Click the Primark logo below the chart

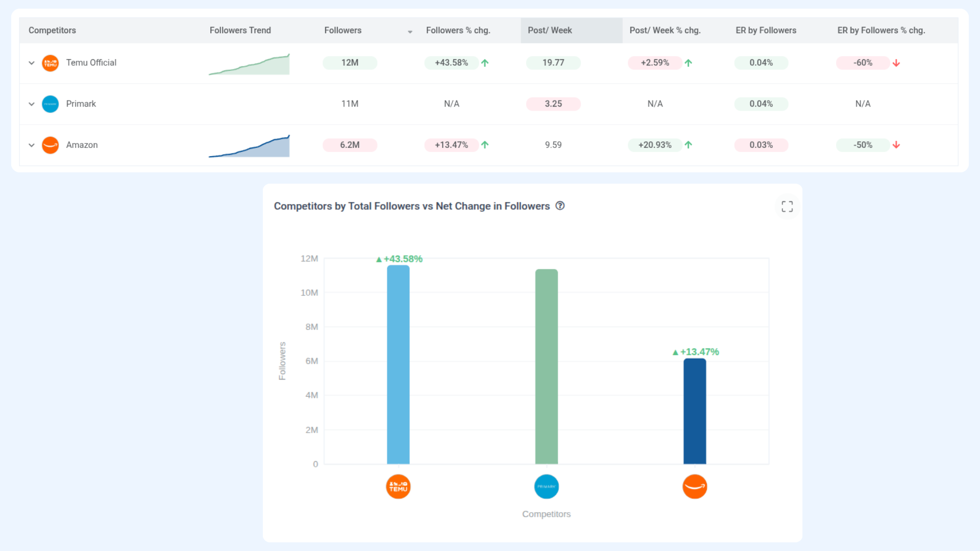(x=546, y=487)
